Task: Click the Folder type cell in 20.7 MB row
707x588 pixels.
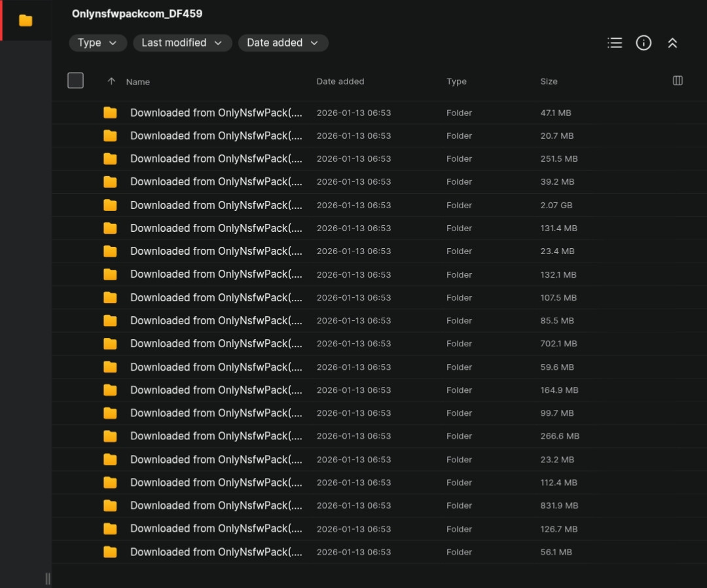Action: pos(459,136)
